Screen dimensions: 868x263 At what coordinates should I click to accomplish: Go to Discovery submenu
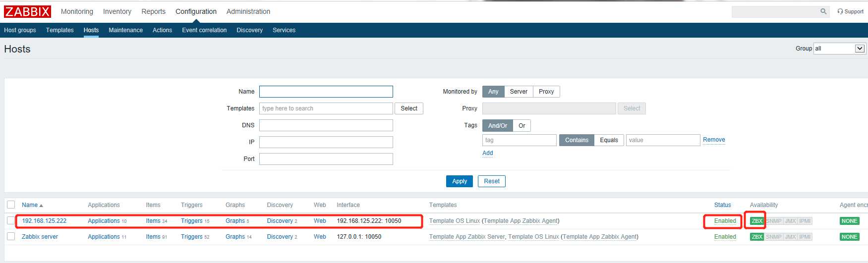pos(249,30)
